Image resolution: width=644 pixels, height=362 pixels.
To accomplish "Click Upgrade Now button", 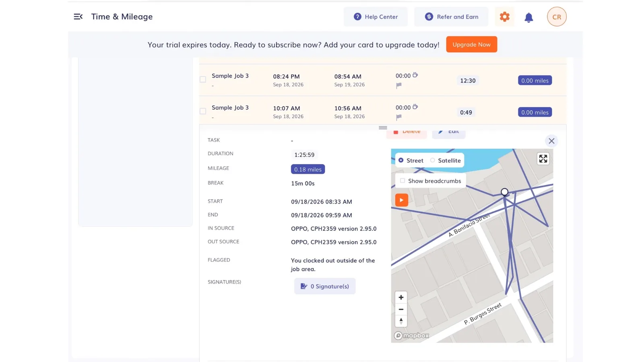I will pyautogui.click(x=471, y=44).
